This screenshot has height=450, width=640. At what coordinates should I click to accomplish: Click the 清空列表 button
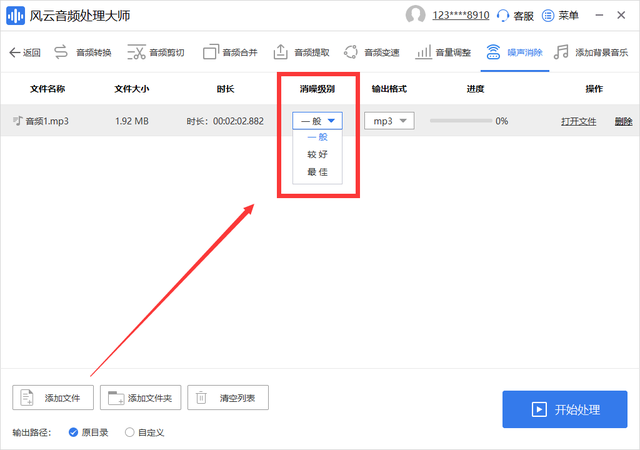tap(228, 397)
